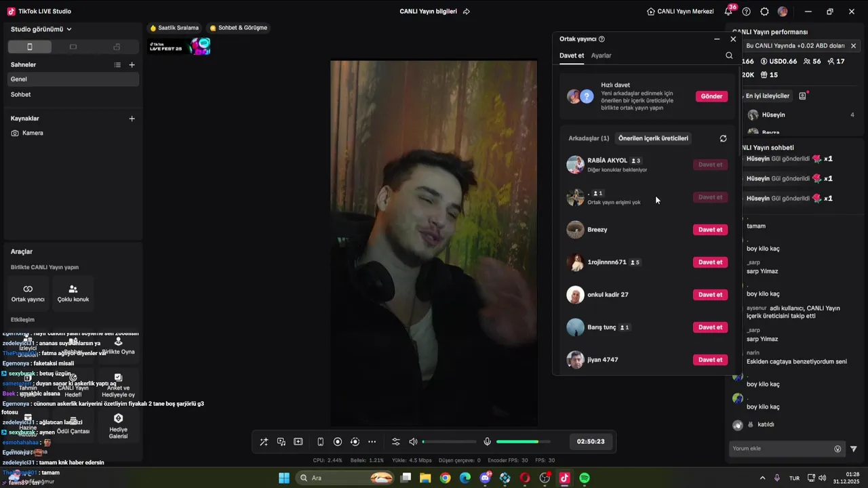The height and width of the screenshot is (488, 868).
Task: Invite Barış tunç with Davet et
Action: click(710, 327)
